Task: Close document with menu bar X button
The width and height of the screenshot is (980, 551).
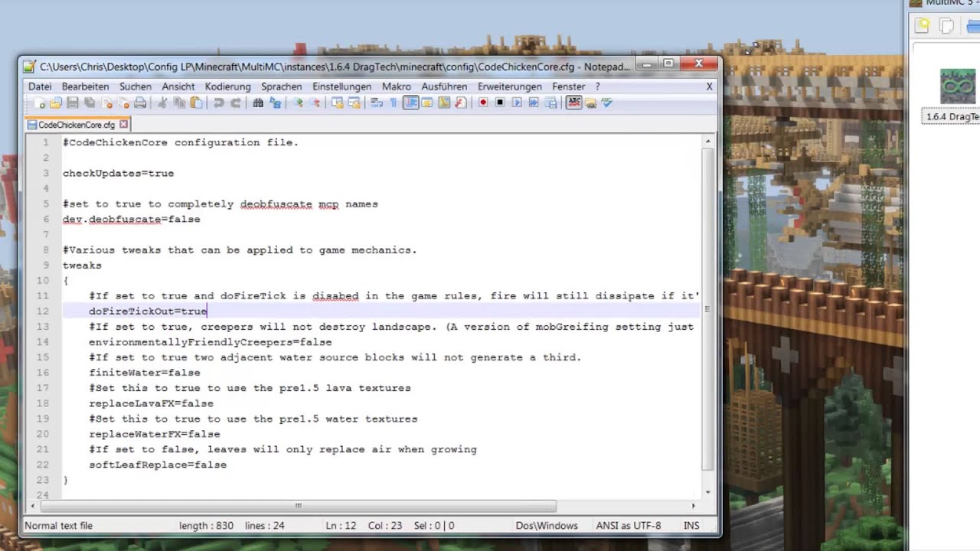Action: 710,86
